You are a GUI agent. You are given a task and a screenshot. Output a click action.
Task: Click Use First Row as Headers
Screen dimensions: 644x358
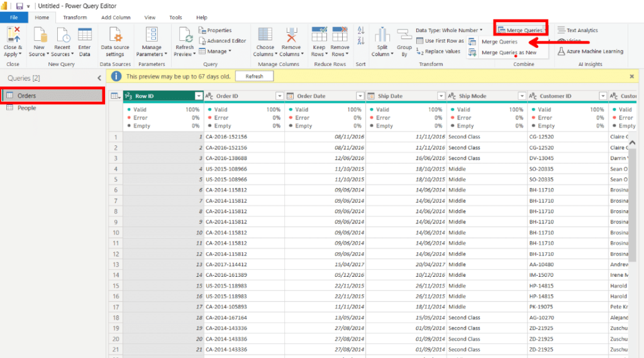(x=440, y=41)
